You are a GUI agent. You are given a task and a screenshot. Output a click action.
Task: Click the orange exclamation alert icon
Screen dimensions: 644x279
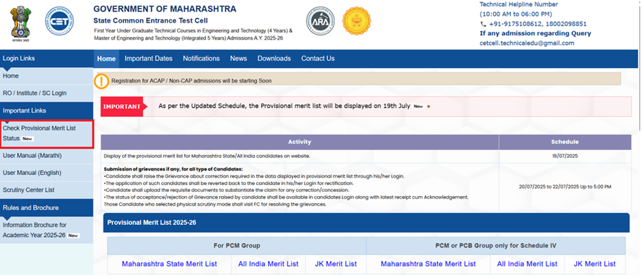[101, 81]
